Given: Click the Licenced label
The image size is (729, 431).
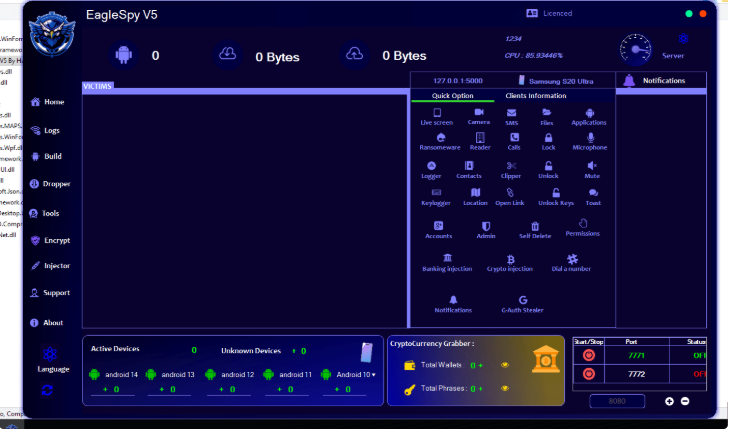Looking at the screenshot, I should pyautogui.click(x=557, y=13).
